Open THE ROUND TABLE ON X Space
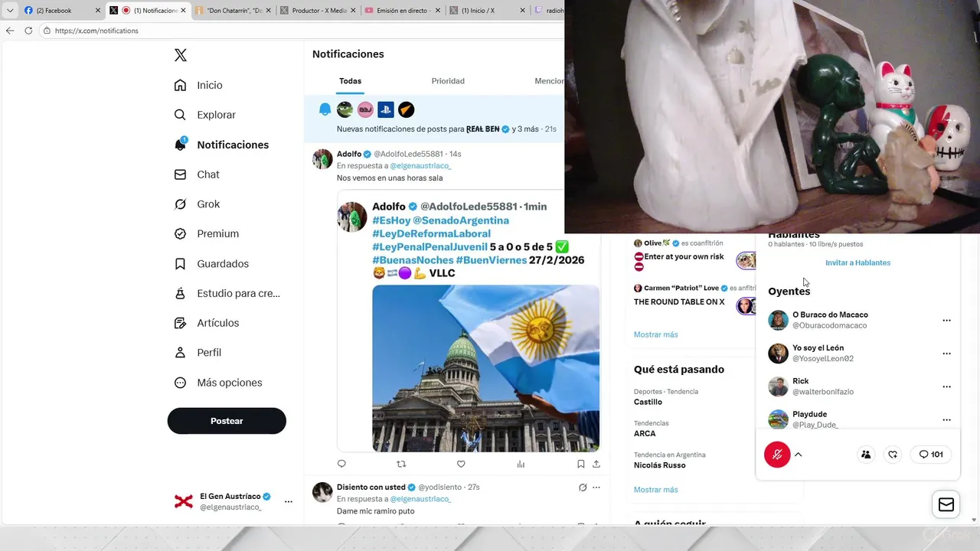This screenshot has height=551, width=980. tap(679, 302)
